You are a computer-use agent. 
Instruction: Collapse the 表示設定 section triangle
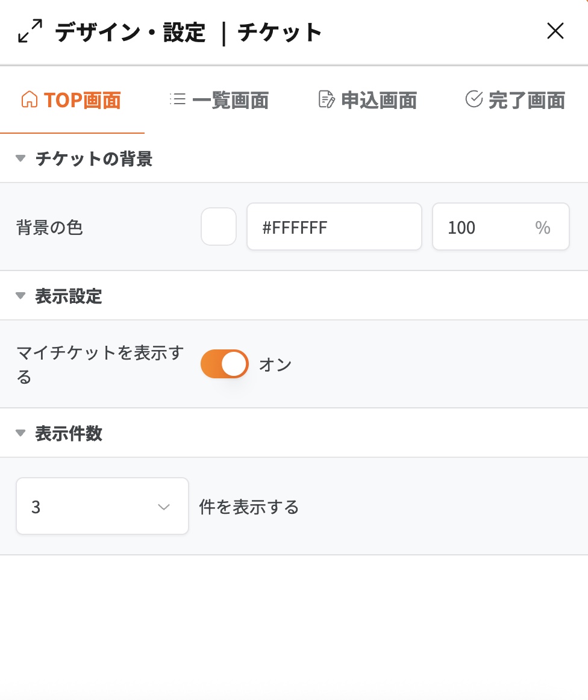point(20,296)
